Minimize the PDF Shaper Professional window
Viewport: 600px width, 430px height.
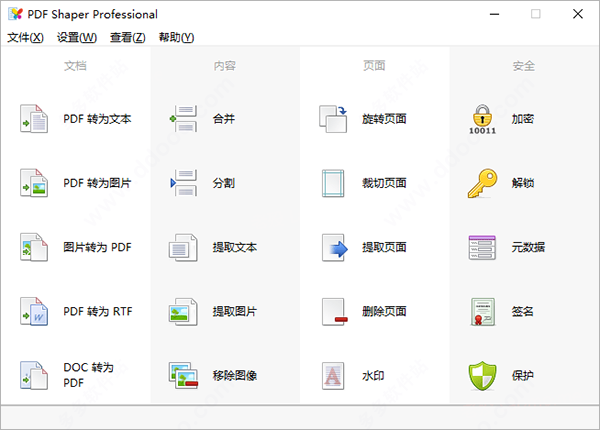[494, 14]
